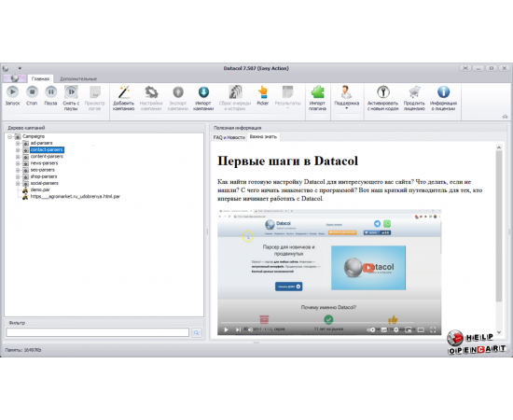The width and height of the screenshot is (513, 420).
Task: Click Экспорт кампании upload icon
Action: click(178, 92)
